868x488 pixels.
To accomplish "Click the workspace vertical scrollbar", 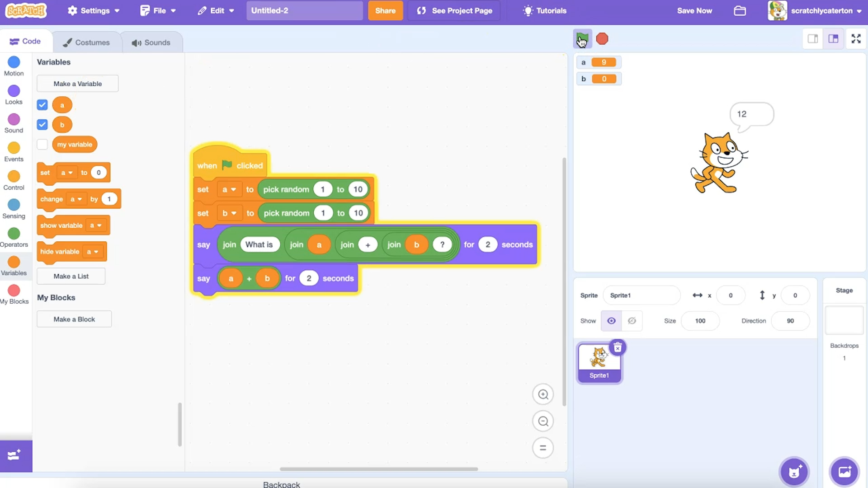I will point(564,282).
